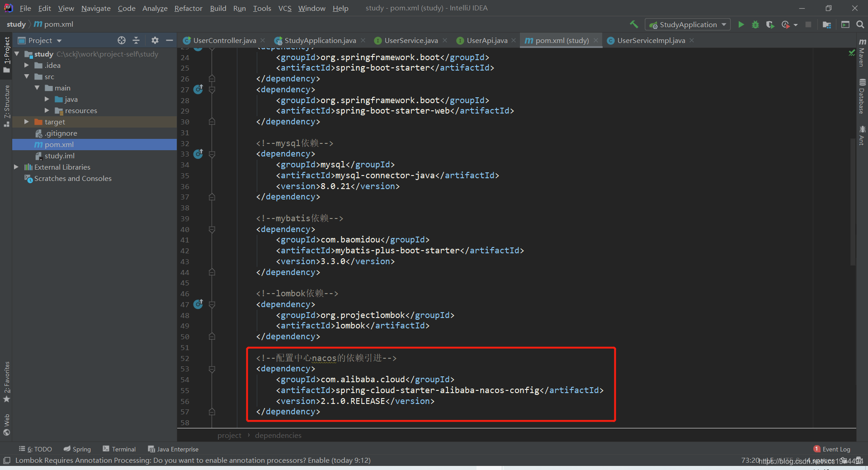Click the 'study' breadcrumb in navigation bar
Screen dimensions: 868x470
pos(16,24)
